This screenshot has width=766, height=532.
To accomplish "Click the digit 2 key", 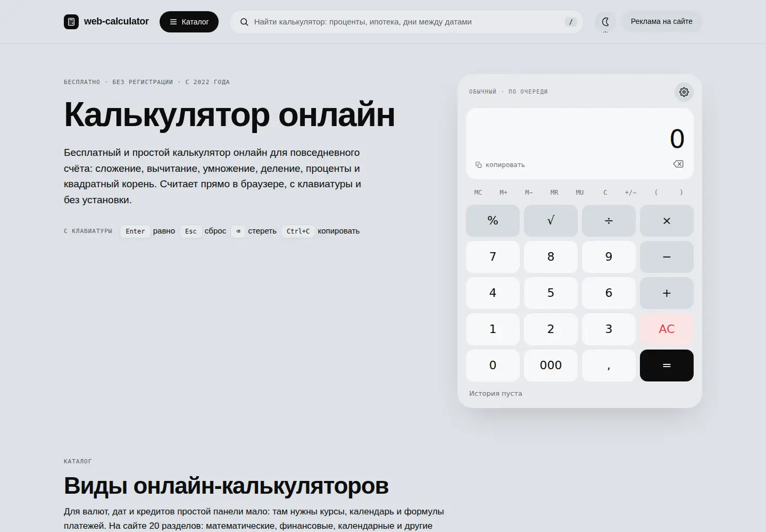I will point(551,329).
